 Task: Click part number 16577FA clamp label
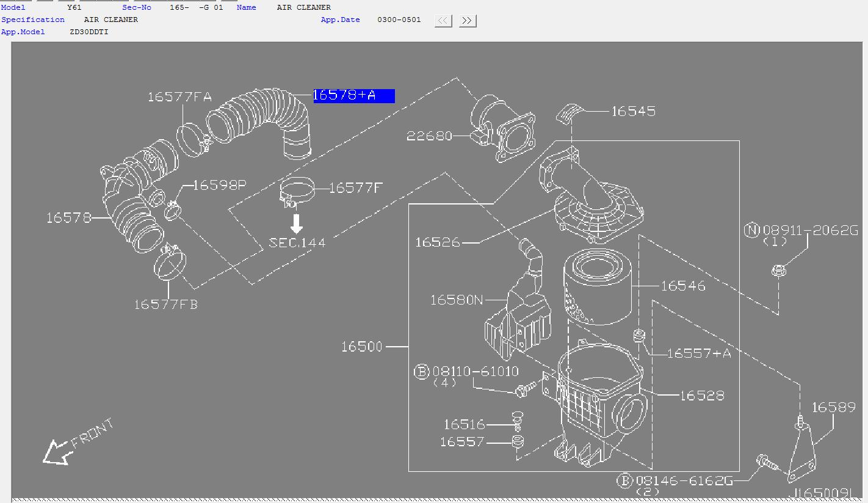179,97
